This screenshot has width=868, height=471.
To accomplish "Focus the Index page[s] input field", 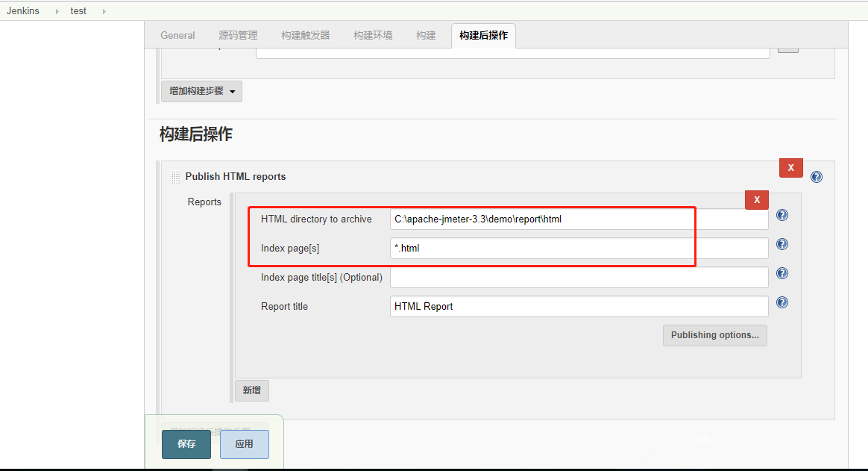I will point(579,249).
